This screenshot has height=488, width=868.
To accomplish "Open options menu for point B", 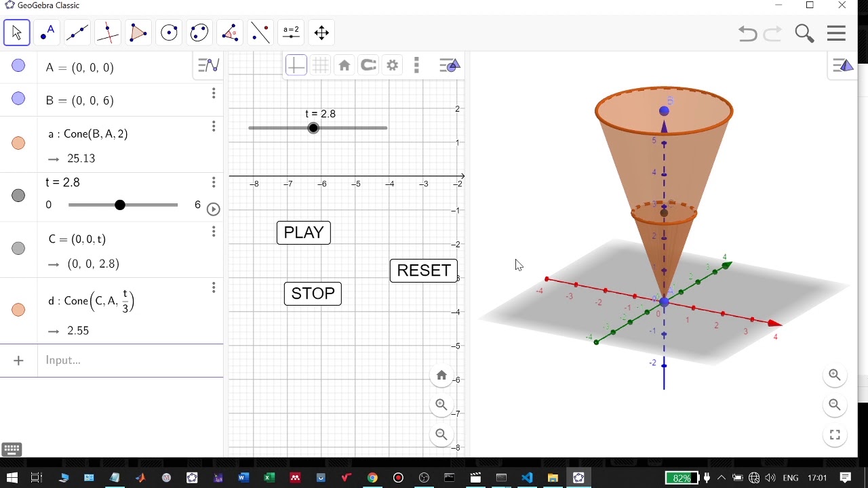I will tap(214, 94).
